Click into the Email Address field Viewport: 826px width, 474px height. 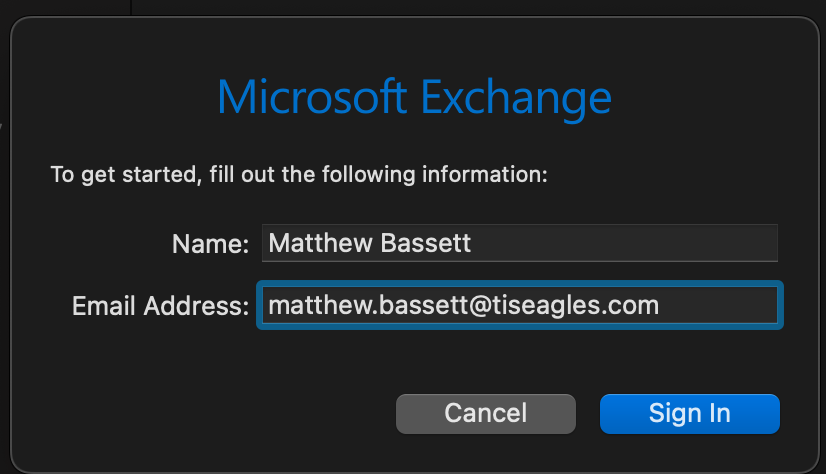point(519,305)
